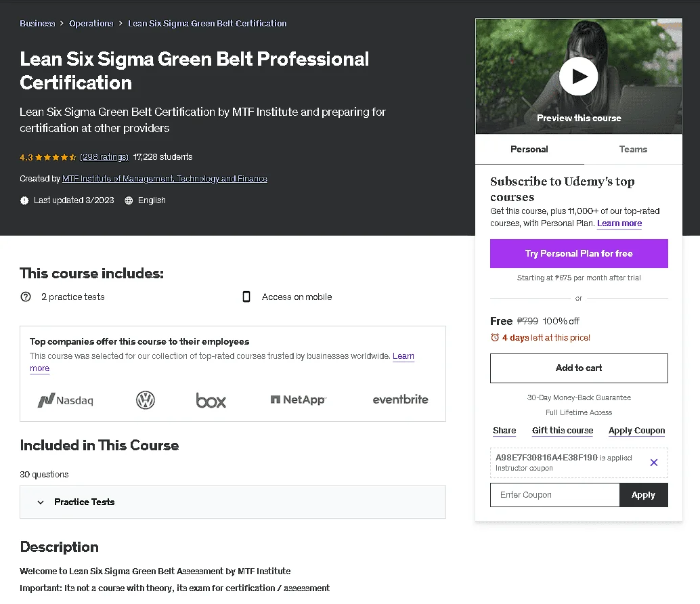700x604 pixels.
Task: Click the 17,228 students text
Action: (162, 157)
